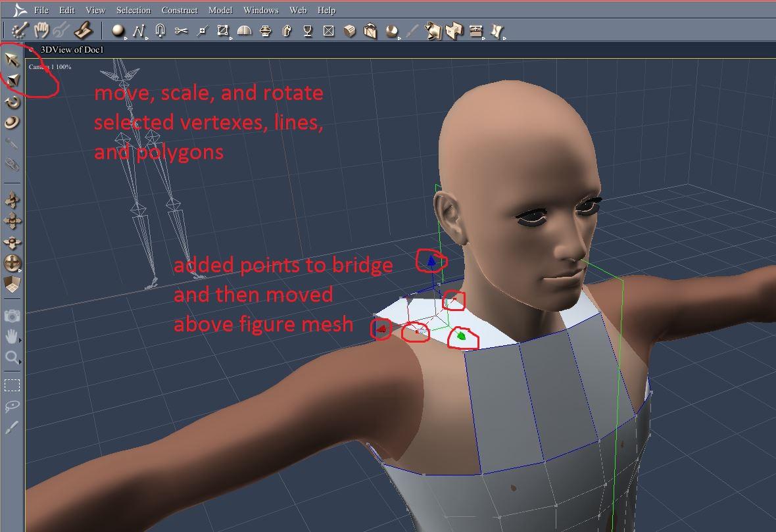Click the red axis manipulator arrow
Image resolution: width=776 pixels, height=532 pixels.
[x=381, y=328]
